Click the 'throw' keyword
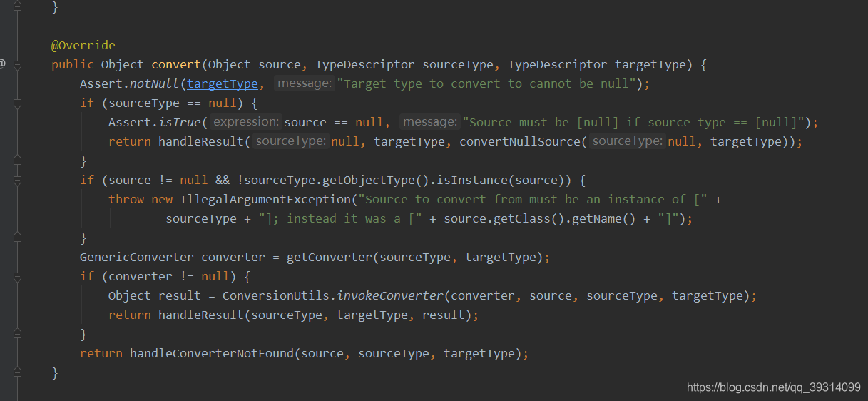Viewport: 868px width, 401px height. 126,199
